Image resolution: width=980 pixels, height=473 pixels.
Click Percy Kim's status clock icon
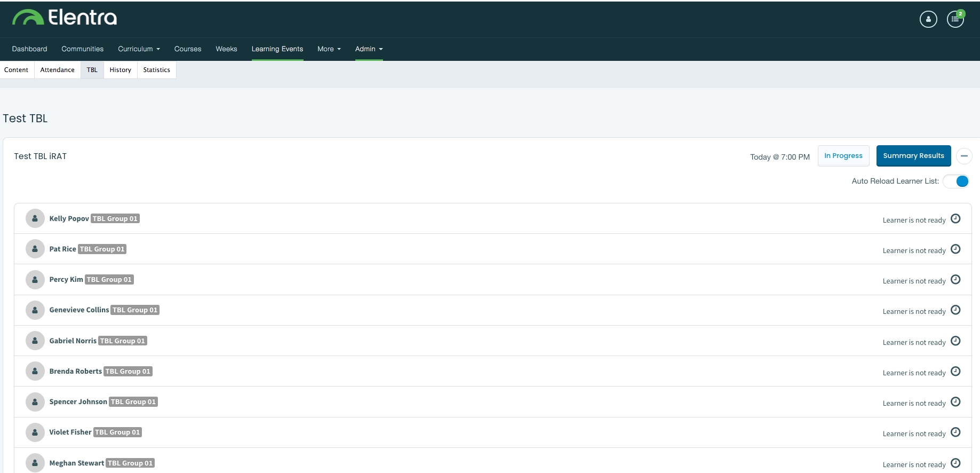point(955,280)
